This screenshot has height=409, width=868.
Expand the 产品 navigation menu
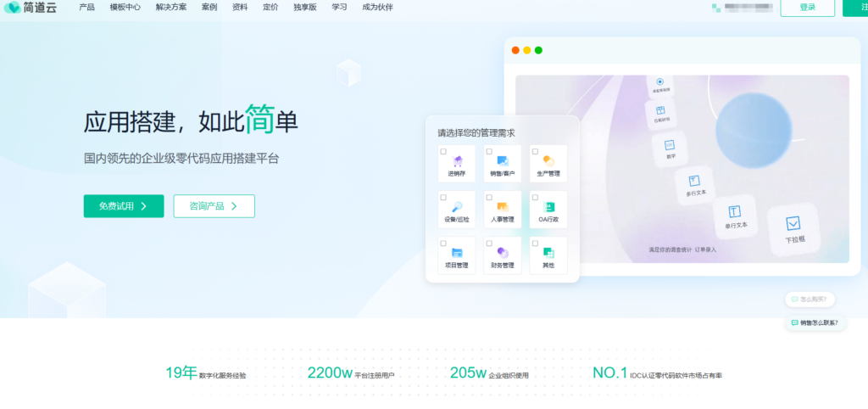pos(86,7)
